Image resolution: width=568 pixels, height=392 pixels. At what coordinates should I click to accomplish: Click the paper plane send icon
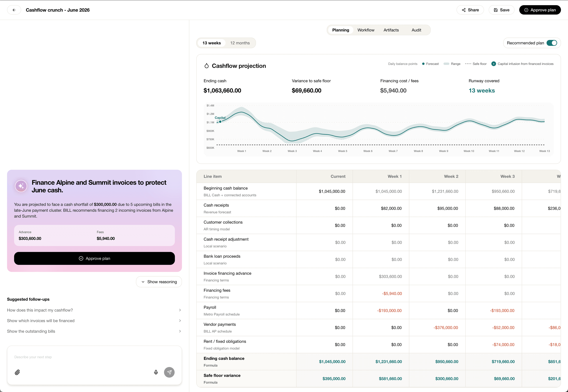pos(169,372)
